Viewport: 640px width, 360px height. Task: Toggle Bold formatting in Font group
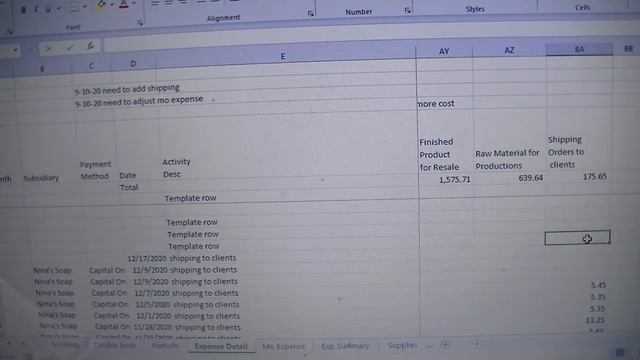(23, 10)
